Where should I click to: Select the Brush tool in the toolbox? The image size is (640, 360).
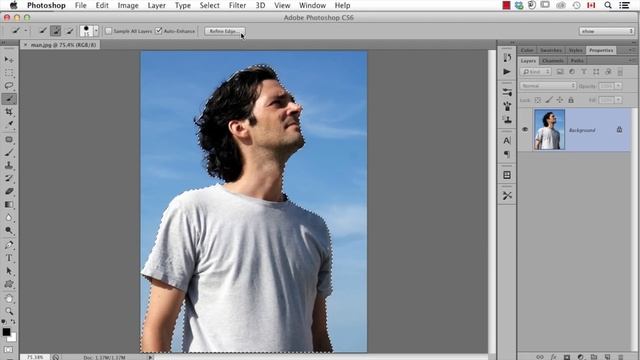click(9, 153)
